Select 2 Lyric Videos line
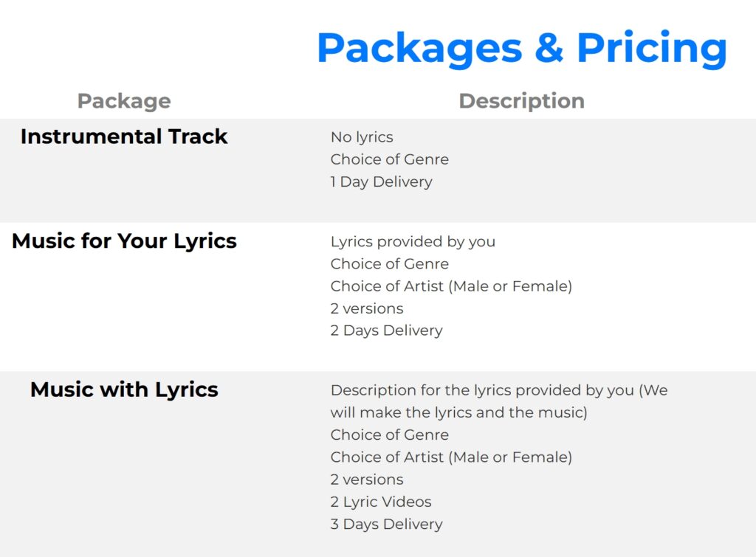 381,502
